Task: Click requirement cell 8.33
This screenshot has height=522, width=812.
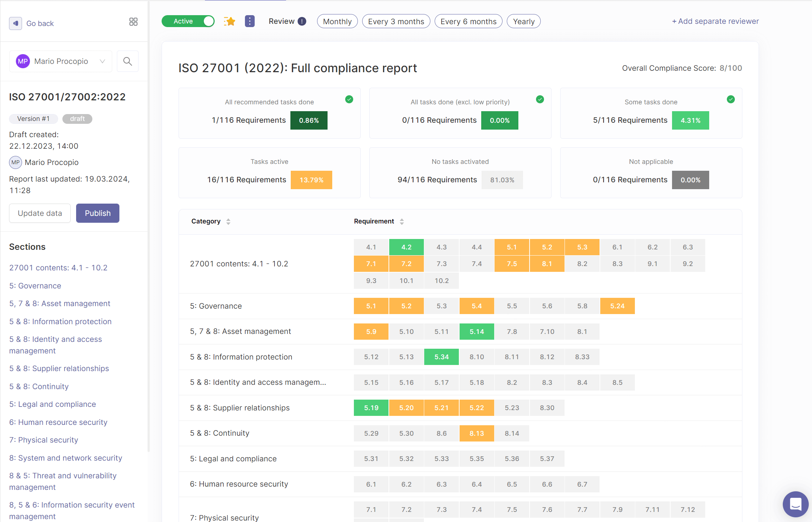Action: 582,357
